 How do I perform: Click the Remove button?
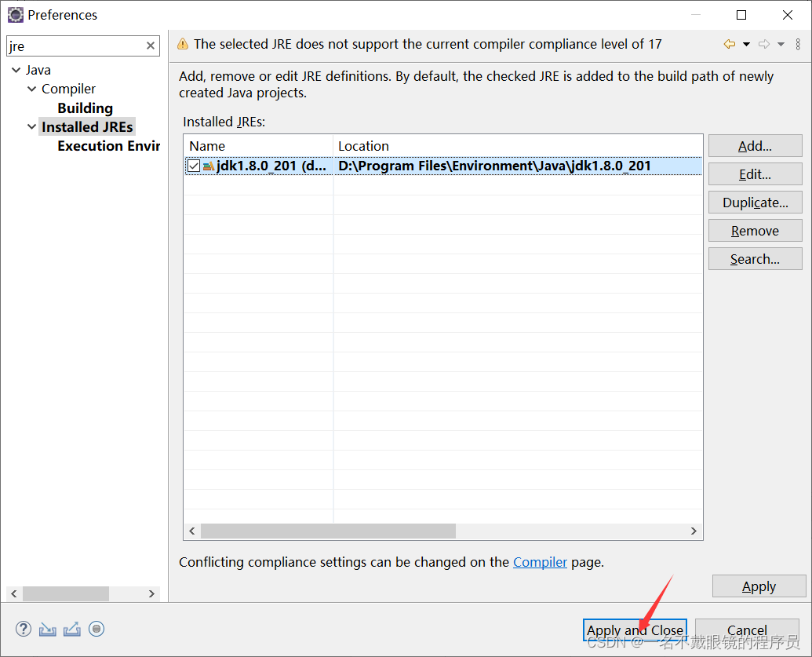(755, 231)
